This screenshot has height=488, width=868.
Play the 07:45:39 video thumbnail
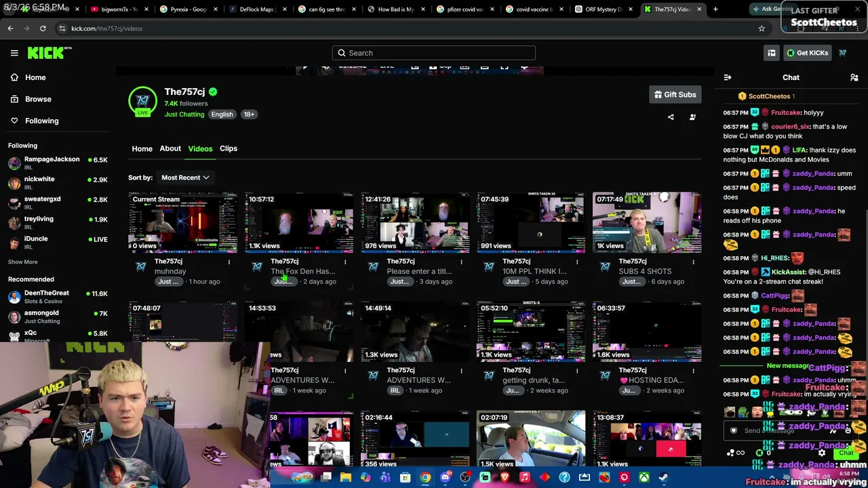[531, 222]
